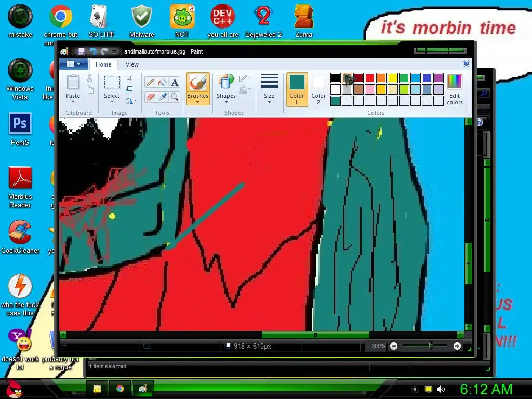Viewport: 532px width, 399px height.
Task: Open the shape Fill dropdown
Action: point(245,89)
